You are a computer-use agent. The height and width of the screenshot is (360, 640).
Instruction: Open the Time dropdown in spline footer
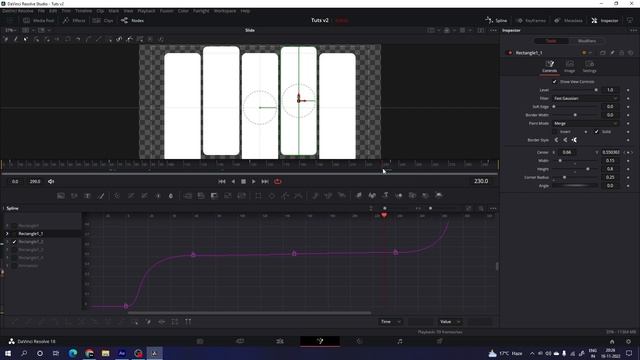click(391, 322)
